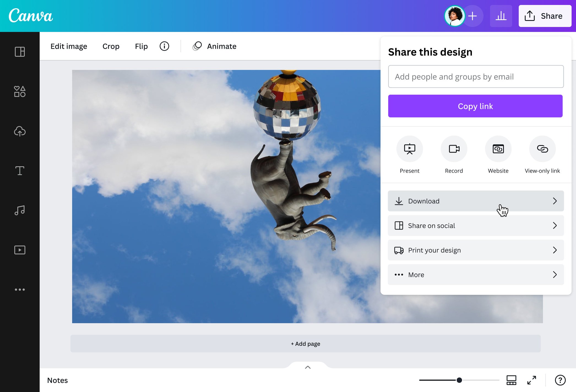
Task: Click the Add people by email field
Action: coord(476,77)
